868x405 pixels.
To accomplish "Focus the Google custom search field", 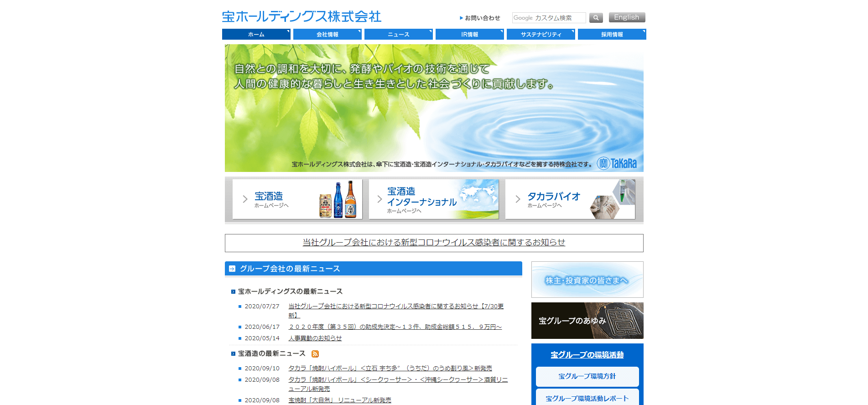I will click(549, 18).
